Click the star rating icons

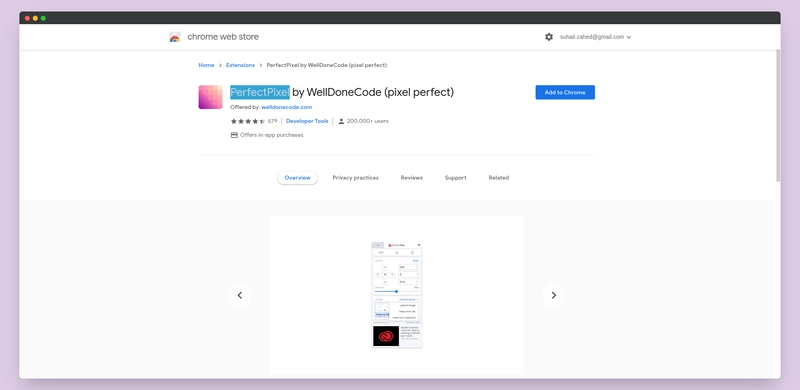248,121
